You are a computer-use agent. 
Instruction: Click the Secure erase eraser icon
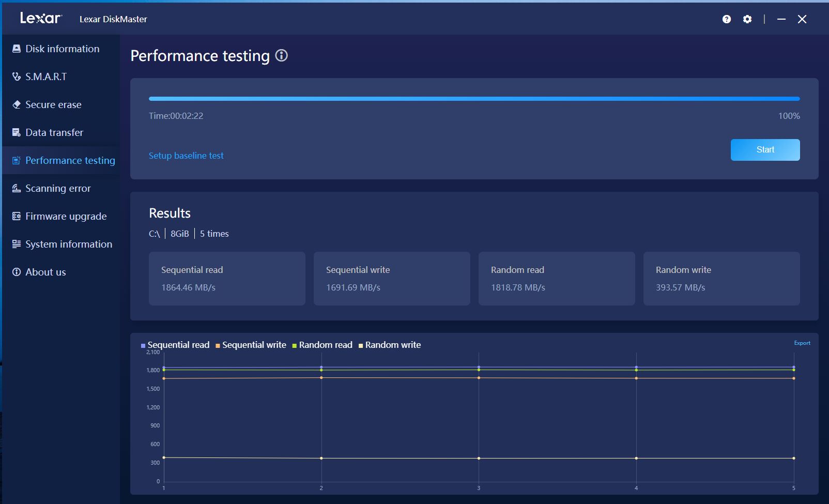(17, 104)
